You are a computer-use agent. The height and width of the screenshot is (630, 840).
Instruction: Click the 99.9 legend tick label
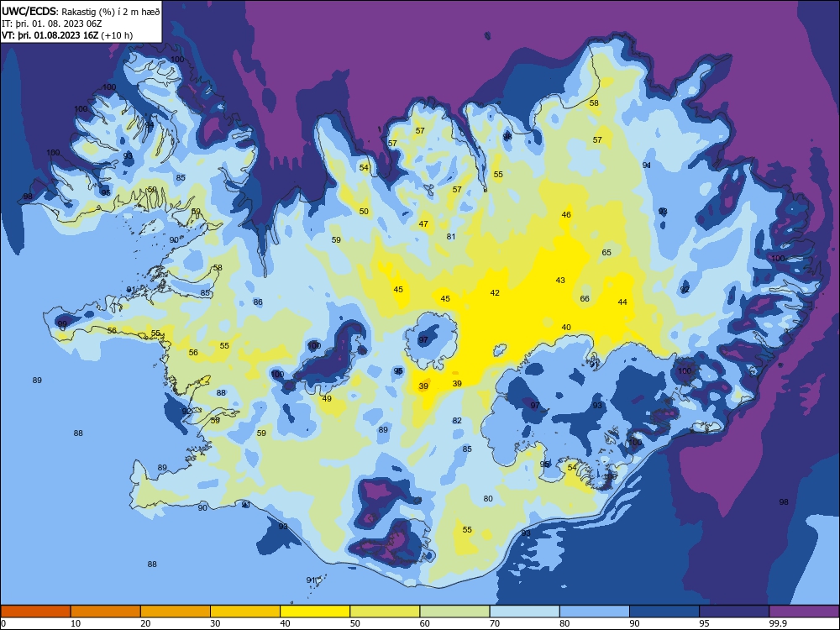coord(778,623)
